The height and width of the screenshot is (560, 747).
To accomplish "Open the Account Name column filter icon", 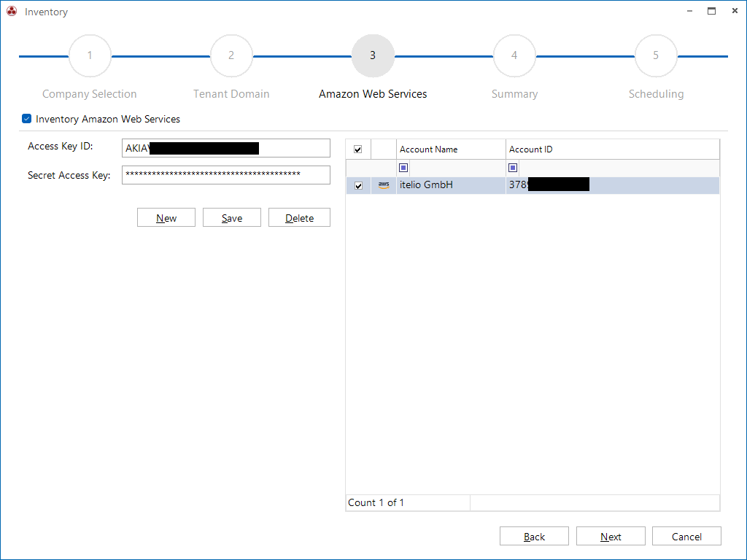I will (403, 168).
